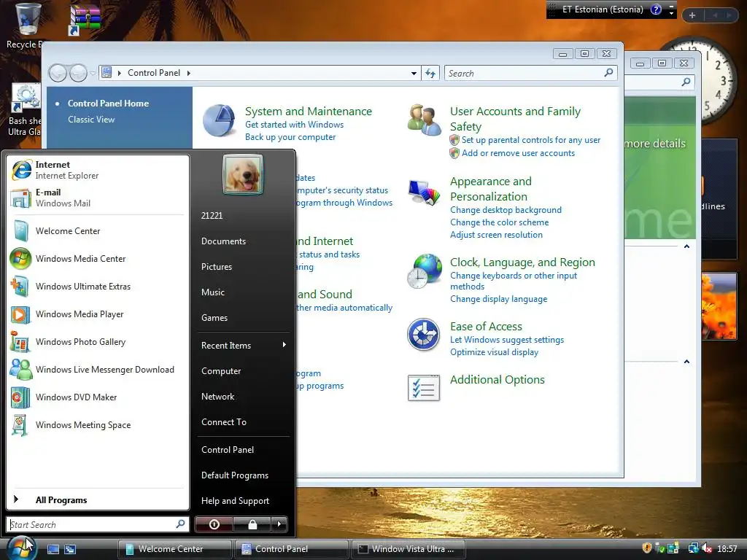Click the Start menu power button

pyautogui.click(x=214, y=524)
